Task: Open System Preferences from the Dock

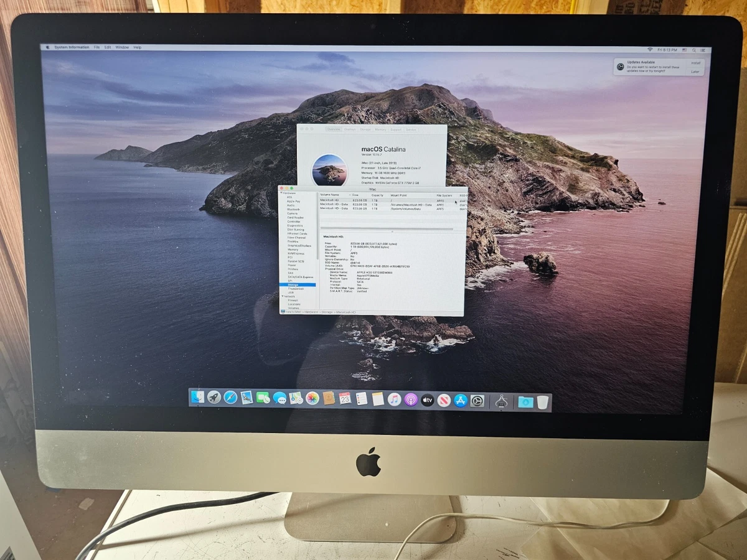Action: coord(476,400)
